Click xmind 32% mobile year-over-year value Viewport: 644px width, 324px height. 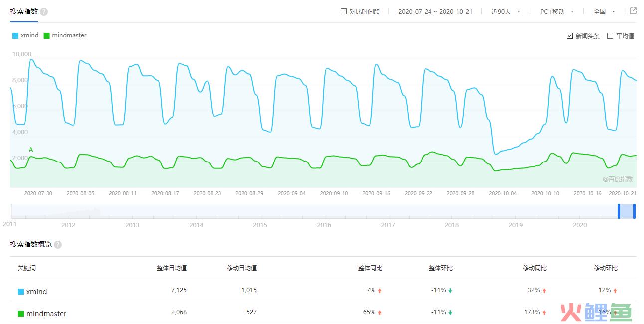534,290
